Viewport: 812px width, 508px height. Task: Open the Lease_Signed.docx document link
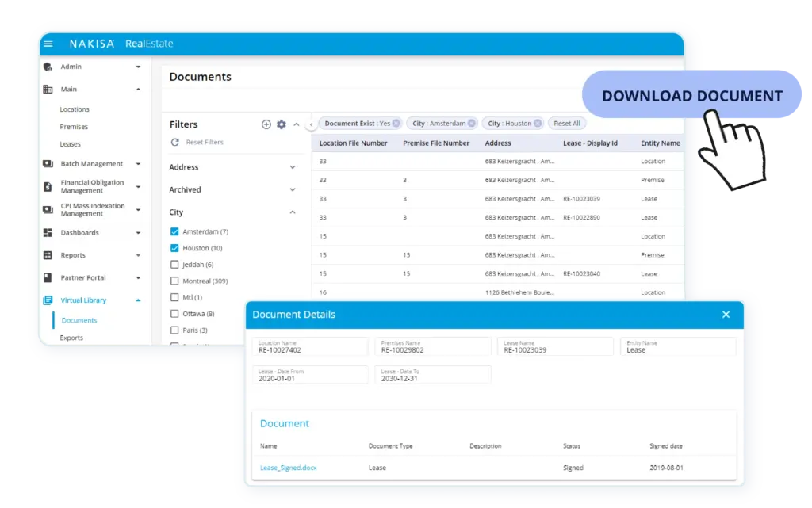click(289, 468)
